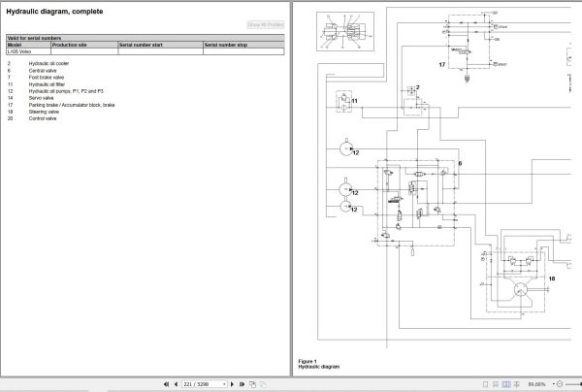Screen dimensions: 582x392
Task: Click the zoom out minus button
Action: click(560, 384)
